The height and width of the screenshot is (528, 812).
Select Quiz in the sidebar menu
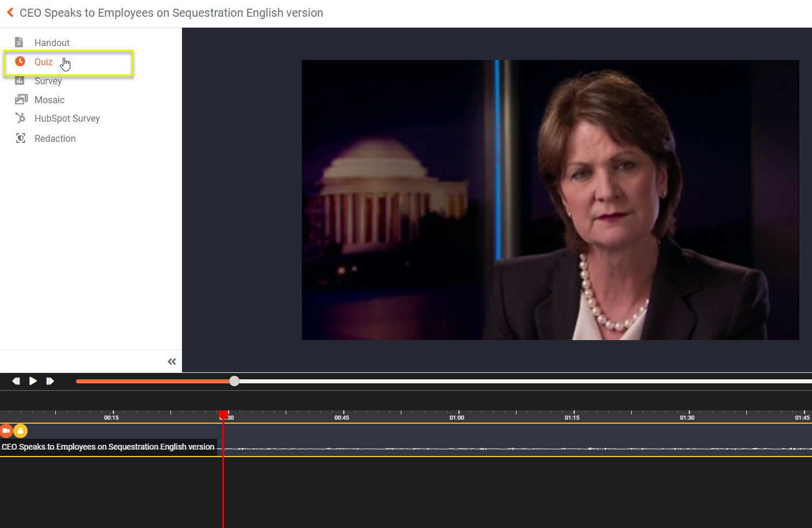(44, 62)
